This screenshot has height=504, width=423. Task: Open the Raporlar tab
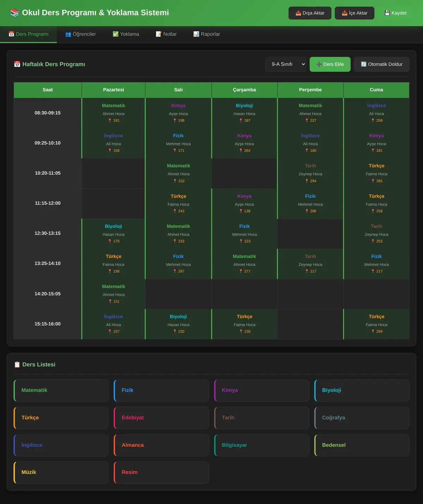point(207,34)
